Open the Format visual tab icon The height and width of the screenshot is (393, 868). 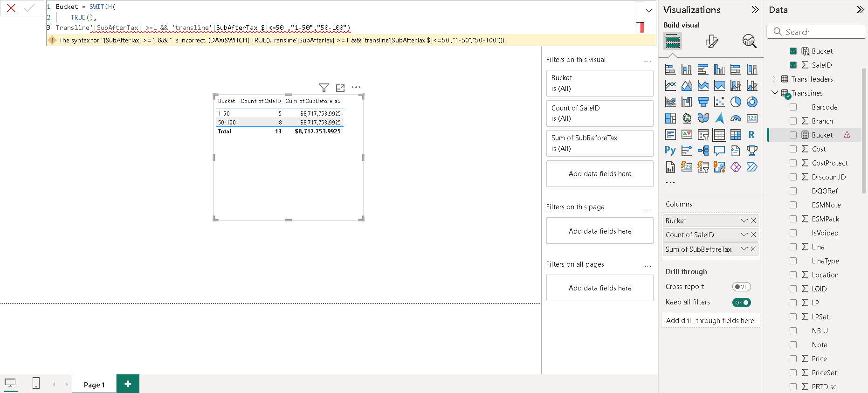click(711, 41)
